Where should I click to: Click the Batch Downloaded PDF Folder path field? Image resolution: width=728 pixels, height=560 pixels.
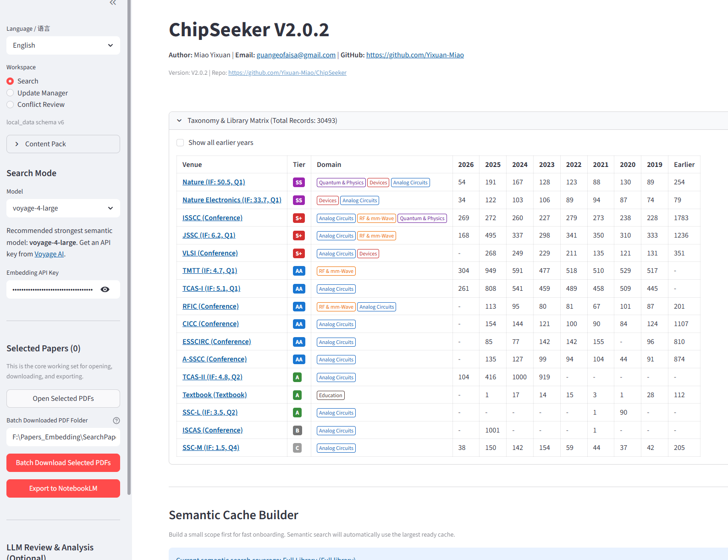click(x=63, y=437)
